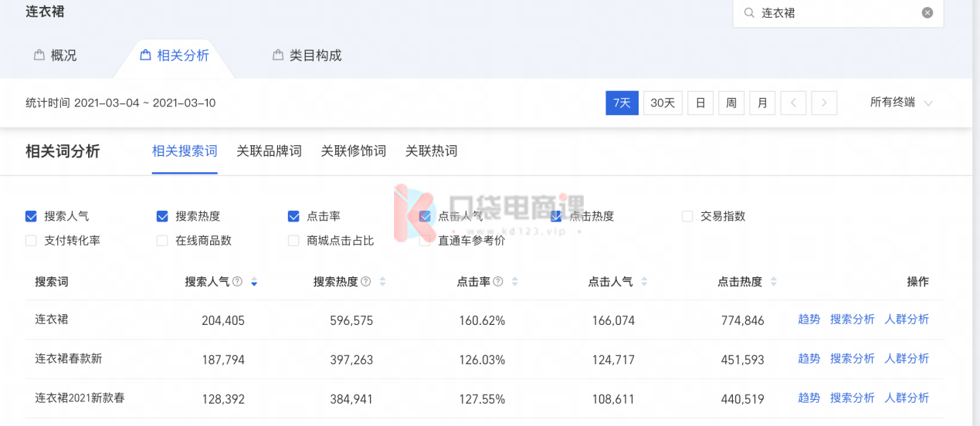
Task: Click search term 连衣裙2021新款春
Action: pos(80,398)
